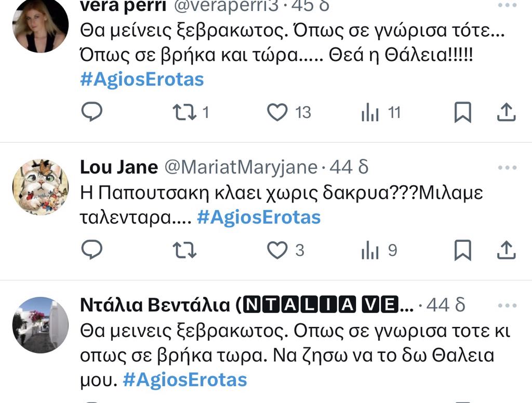
Task: Open more options for Lou Jane's tweet
Action: tap(507, 167)
